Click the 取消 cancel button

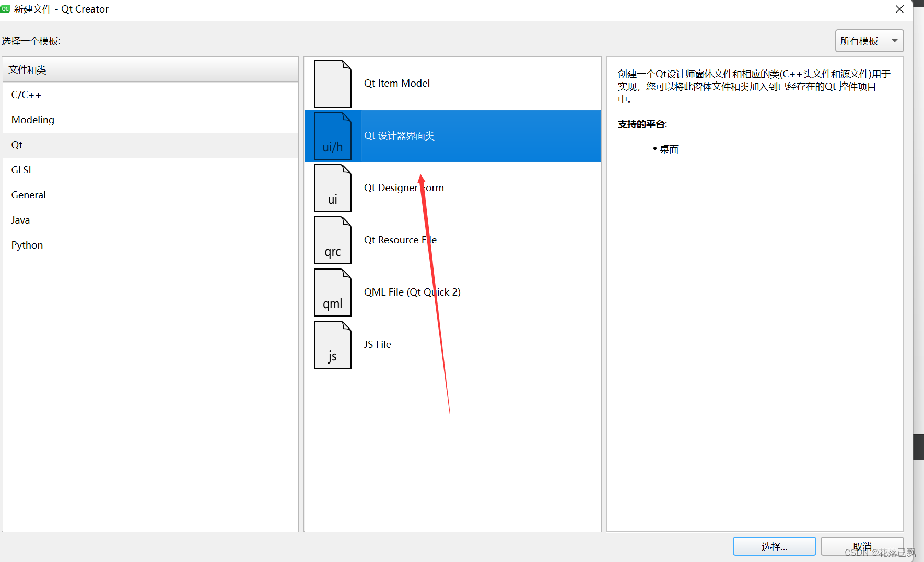862,546
